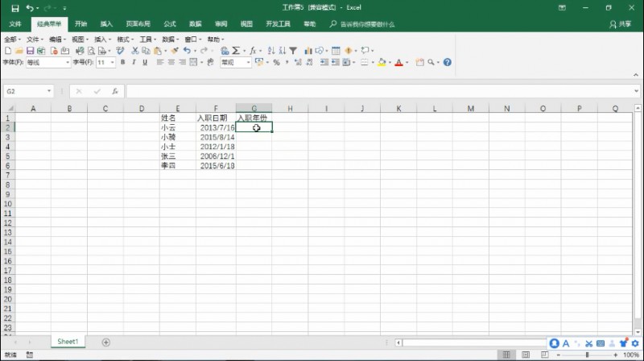Switch to Page Break Preview in status bar
The width and height of the screenshot is (644, 361).
[545, 355]
